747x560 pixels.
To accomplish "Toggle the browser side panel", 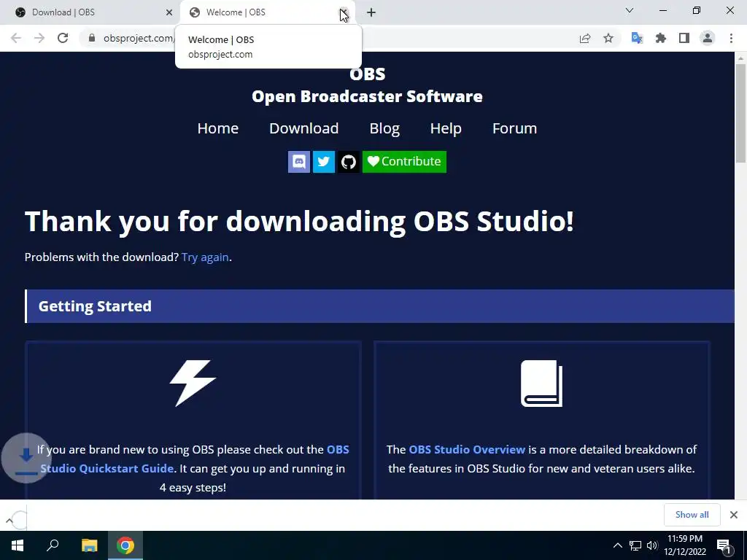I will (x=684, y=38).
